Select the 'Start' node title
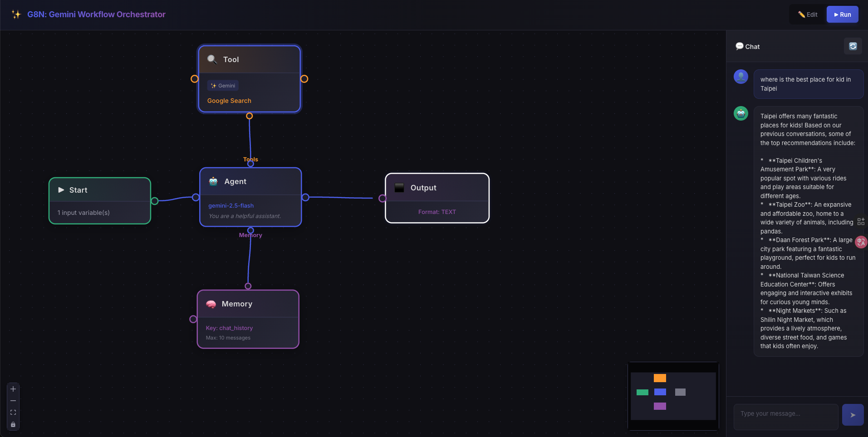Image resolution: width=868 pixels, height=437 pixels. 78,190
